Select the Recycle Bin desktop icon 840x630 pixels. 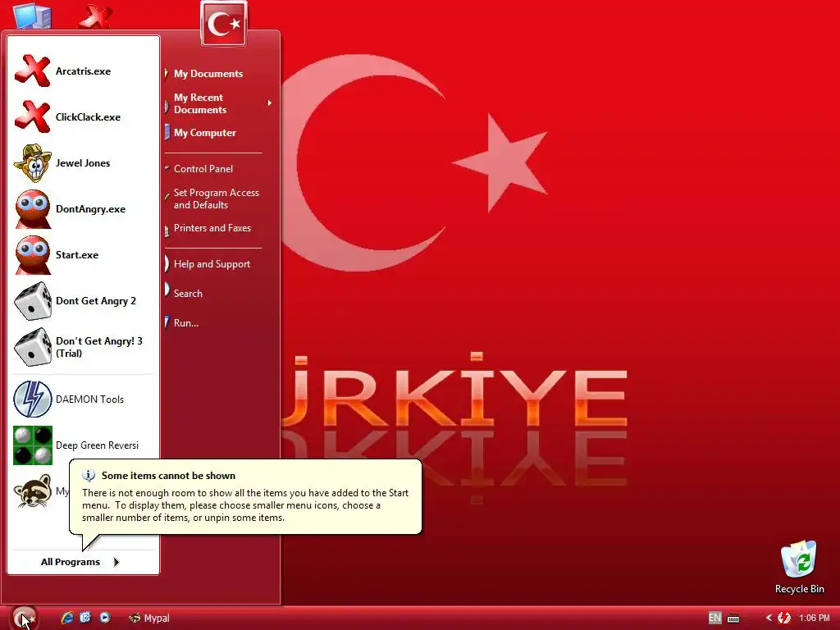[799, 568]
